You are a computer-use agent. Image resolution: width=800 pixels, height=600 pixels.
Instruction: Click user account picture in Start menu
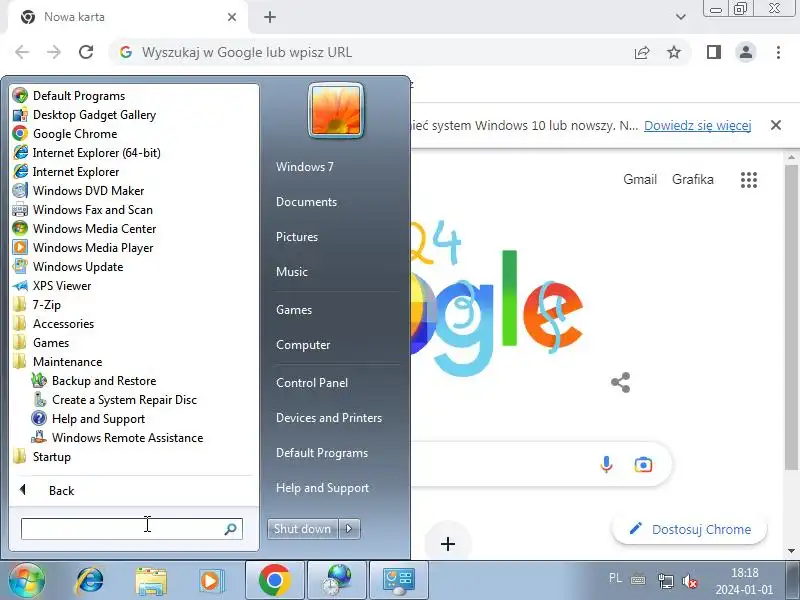click(336, 110)
